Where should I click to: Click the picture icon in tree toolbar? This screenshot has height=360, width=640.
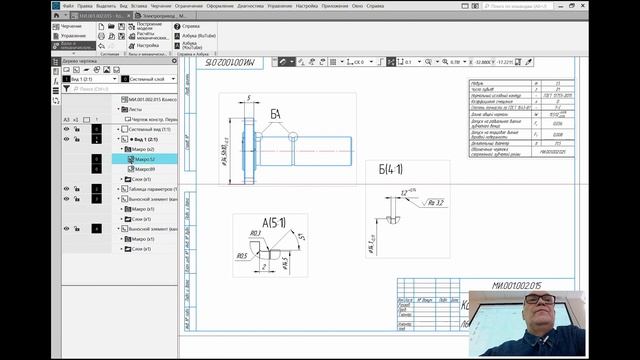(107, 70)
